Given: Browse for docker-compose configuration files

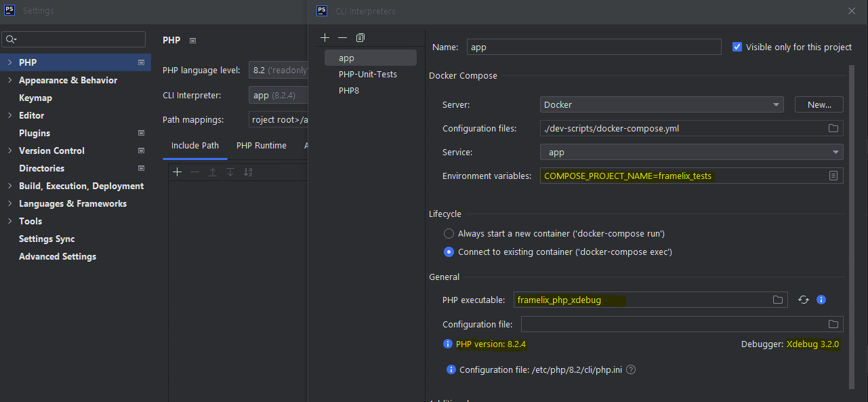Looking at the screenshot, I should coord(833,128).
